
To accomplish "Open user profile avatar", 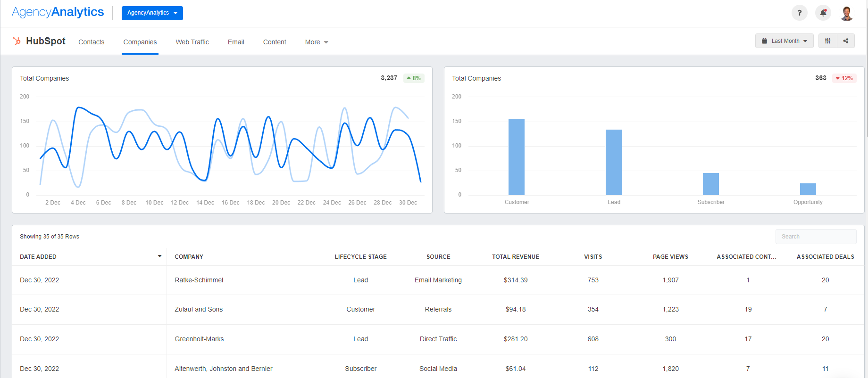I will (847, 13).
